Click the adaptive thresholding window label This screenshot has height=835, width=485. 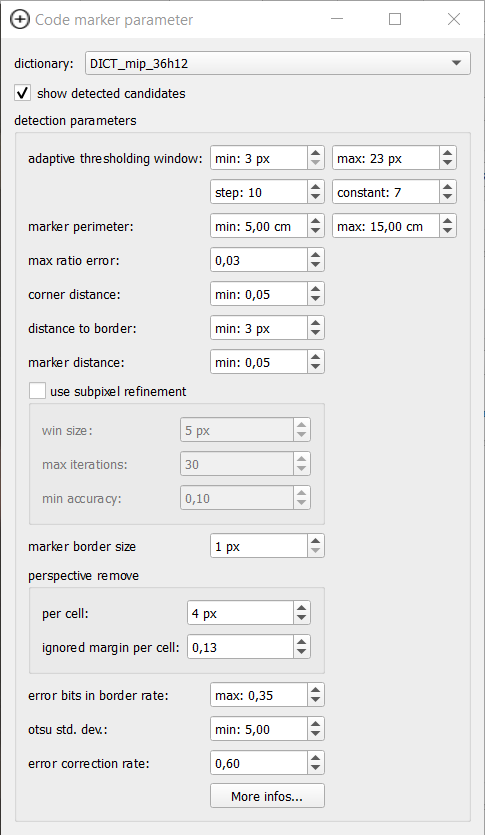[x=116, y=159]
